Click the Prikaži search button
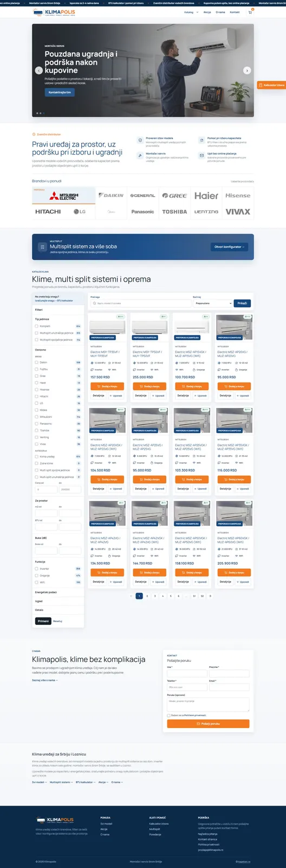The image size is (286, 868). point(243,303)
